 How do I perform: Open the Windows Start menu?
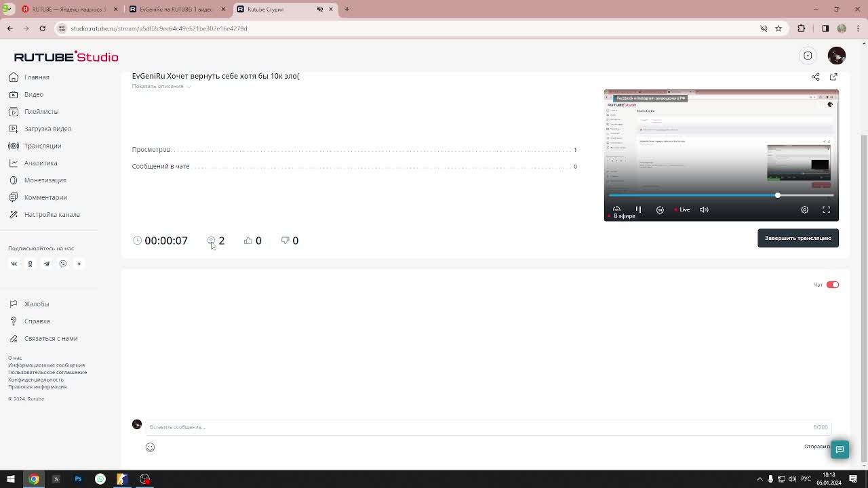[11, 479]
